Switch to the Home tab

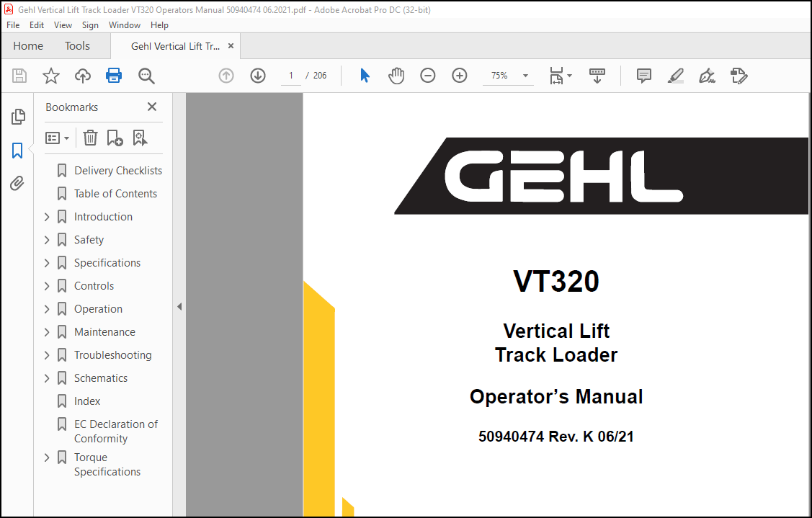pyautogui.click(x=28, y=46)
